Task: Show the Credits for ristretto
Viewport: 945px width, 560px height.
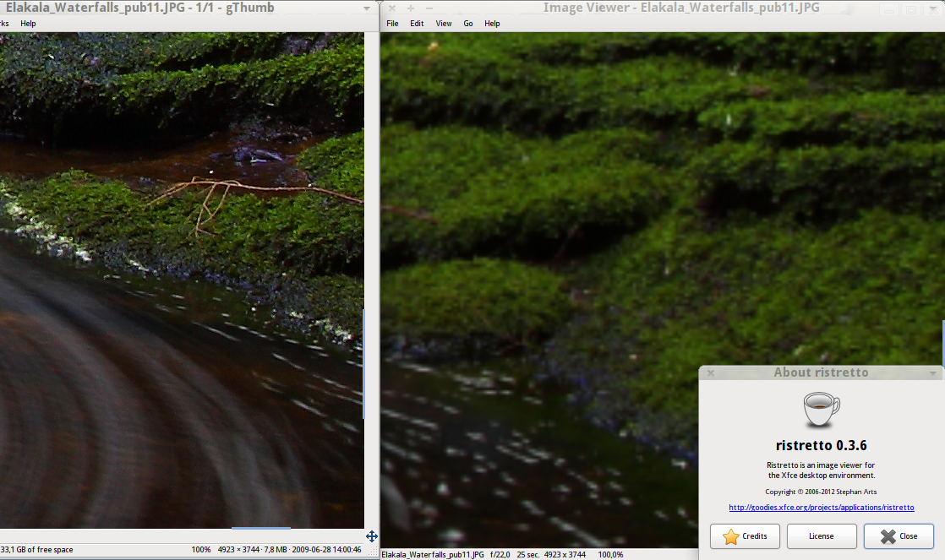Action: coord(745,536)
